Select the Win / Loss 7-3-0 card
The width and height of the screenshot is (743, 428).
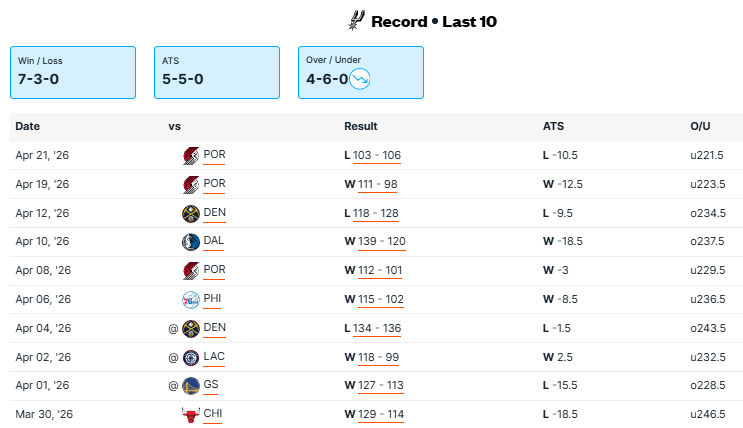[73, 72]
